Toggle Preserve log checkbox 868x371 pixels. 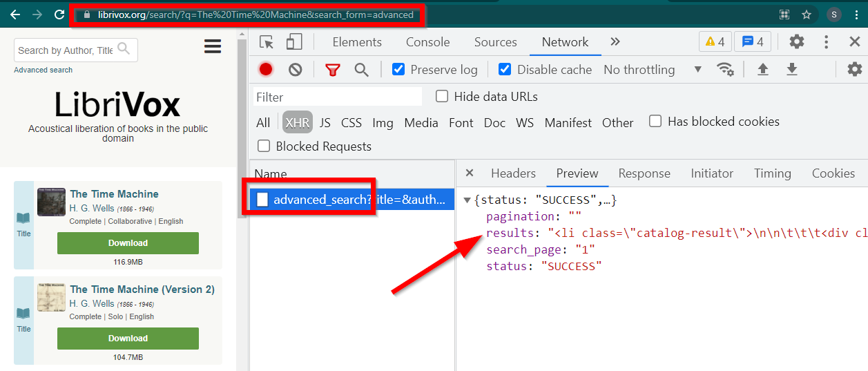point(398,69)
